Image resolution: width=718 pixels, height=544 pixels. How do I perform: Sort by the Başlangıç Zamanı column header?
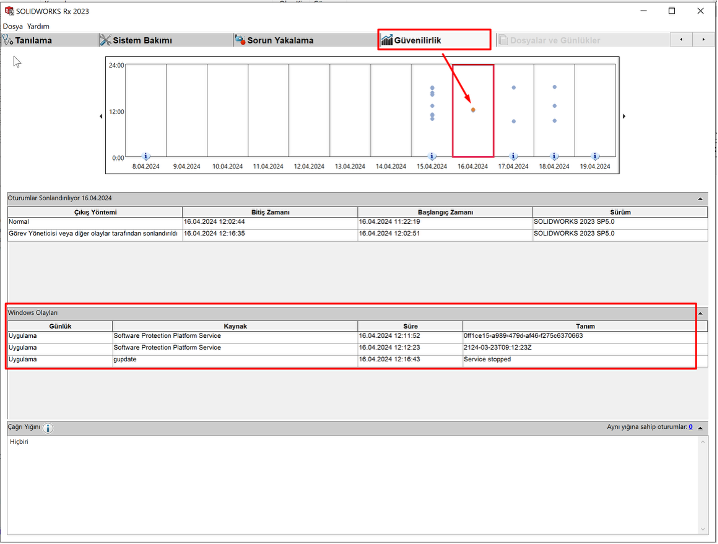[x=445, y=212]
